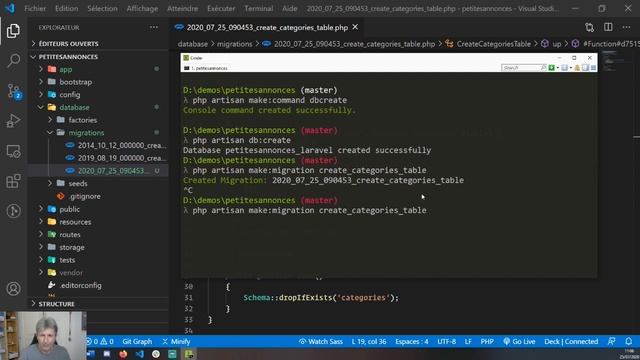Open the notifications bell in status bar

pos(629,341)
